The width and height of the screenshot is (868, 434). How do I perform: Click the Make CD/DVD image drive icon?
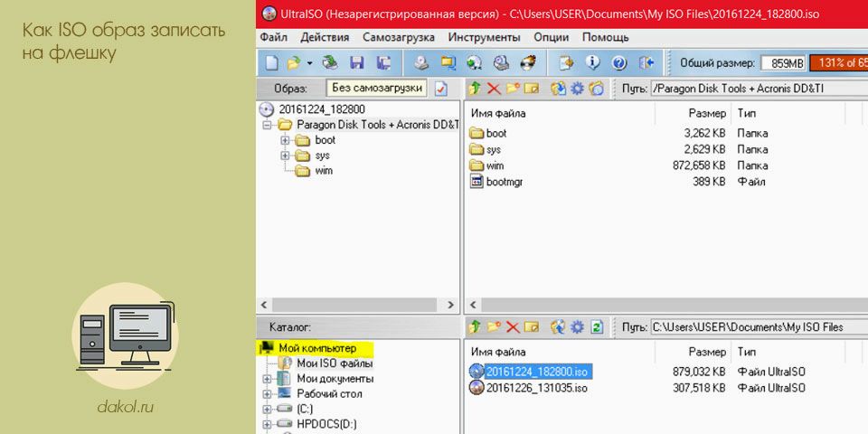point(422,62)
